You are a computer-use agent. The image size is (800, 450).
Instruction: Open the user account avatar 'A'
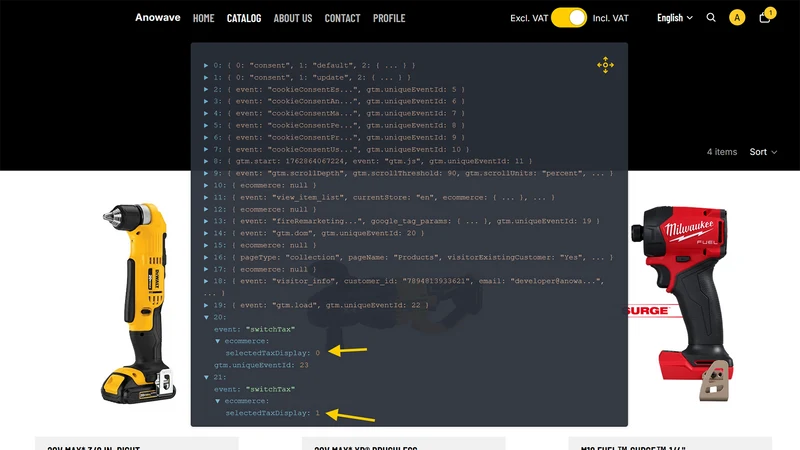coord(737,18)
